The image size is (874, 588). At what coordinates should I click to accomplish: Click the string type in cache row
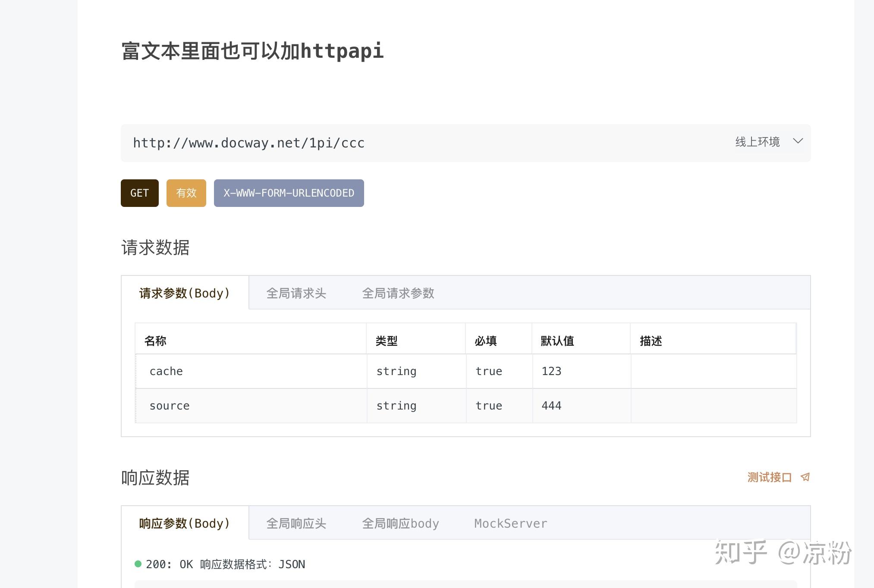click(x=396, y=371)
